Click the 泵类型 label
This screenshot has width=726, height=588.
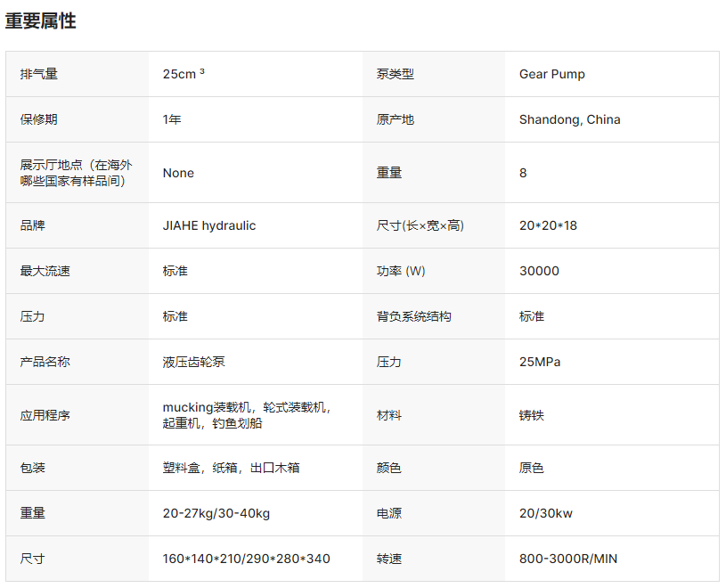coord(396,74)
